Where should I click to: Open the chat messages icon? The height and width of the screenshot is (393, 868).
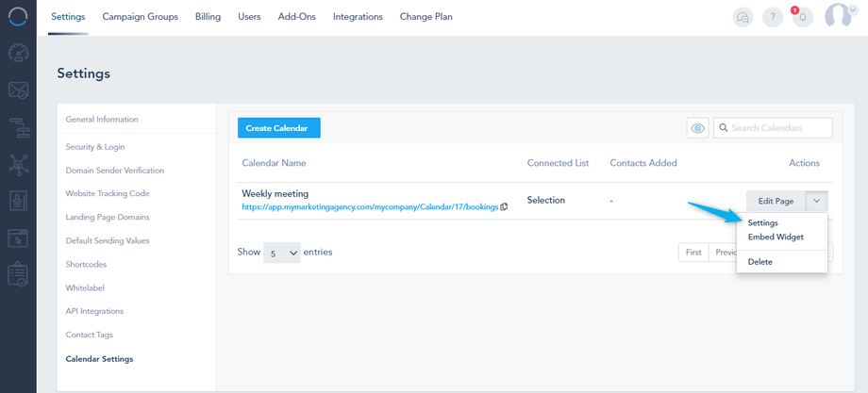(744, 16)
